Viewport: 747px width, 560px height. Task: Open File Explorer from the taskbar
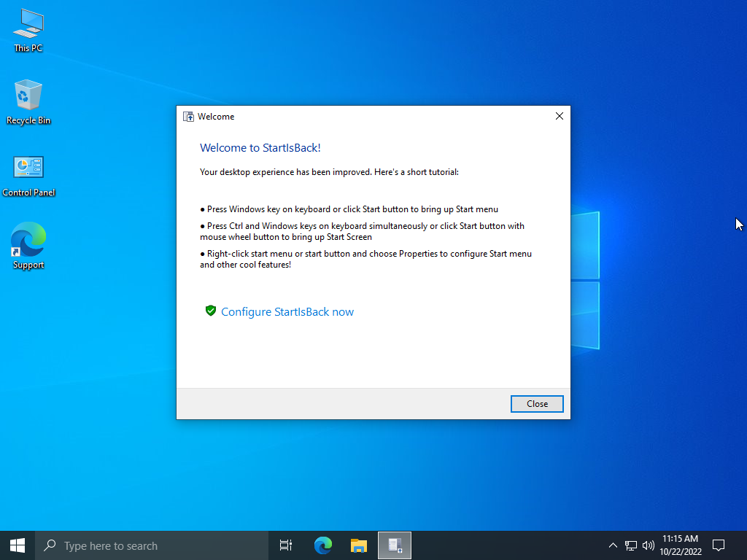[358, 545]
